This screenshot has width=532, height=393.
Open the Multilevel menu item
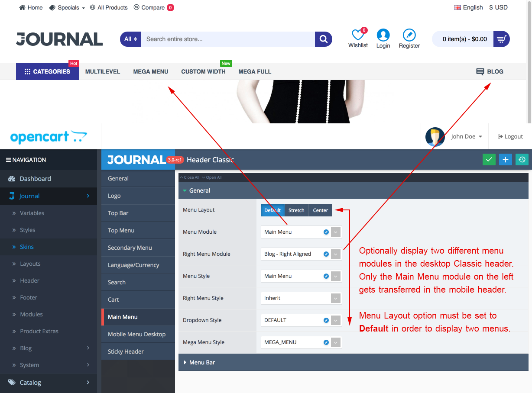(103, 71)
